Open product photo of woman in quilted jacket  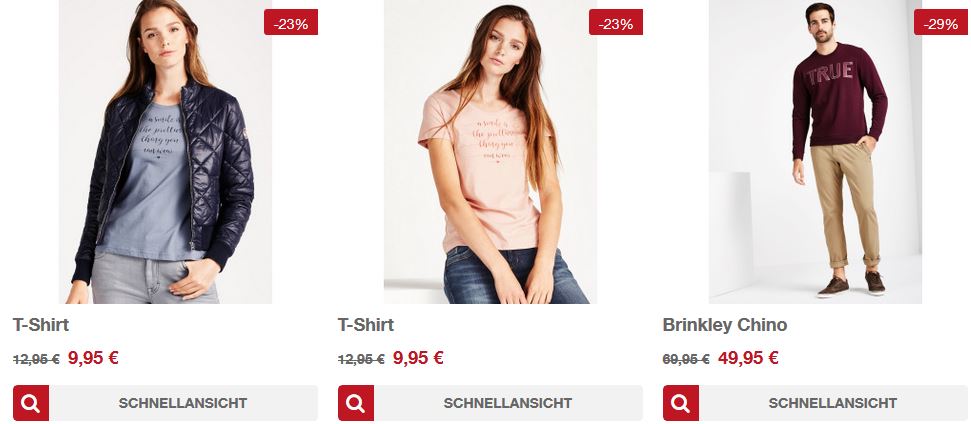(x=165, y=152)
